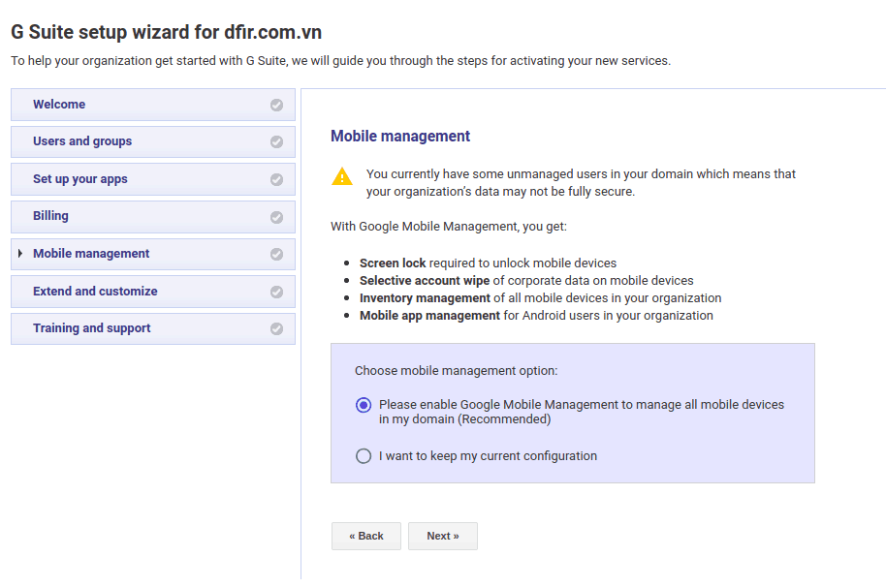This screenshot has height=588, width=886.
Task: Click the checkmark icon beside Mobile management step
Action: coord(276,254)
